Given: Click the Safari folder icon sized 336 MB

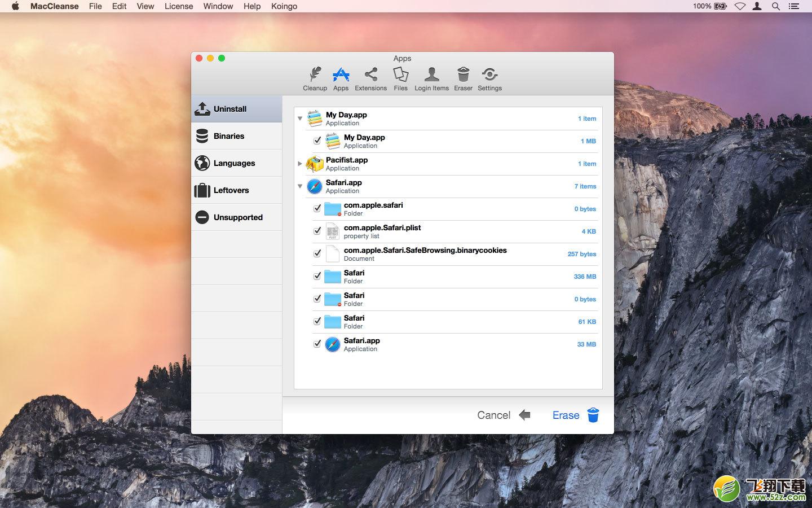Looking at the screenshot, I should point(332,277).
